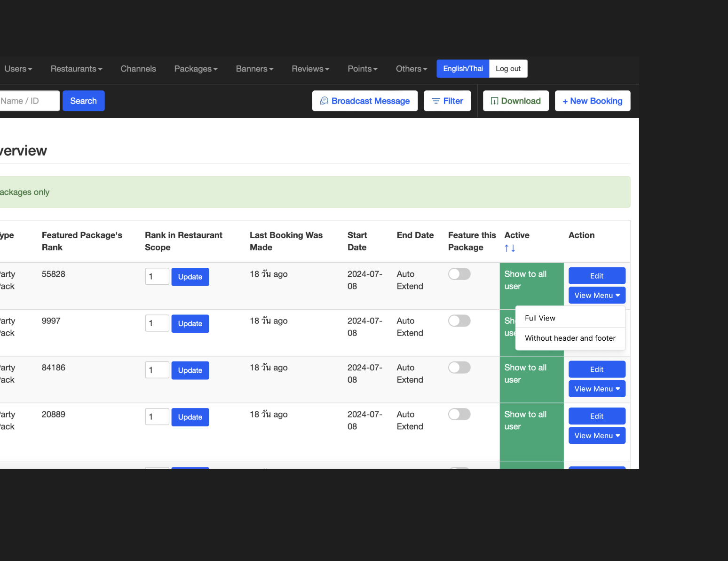Image resolution: width=728 pixels, height=561 pixels.
Task: Expand the Restaurants dropdown menu
Action: tap(76, 69)
